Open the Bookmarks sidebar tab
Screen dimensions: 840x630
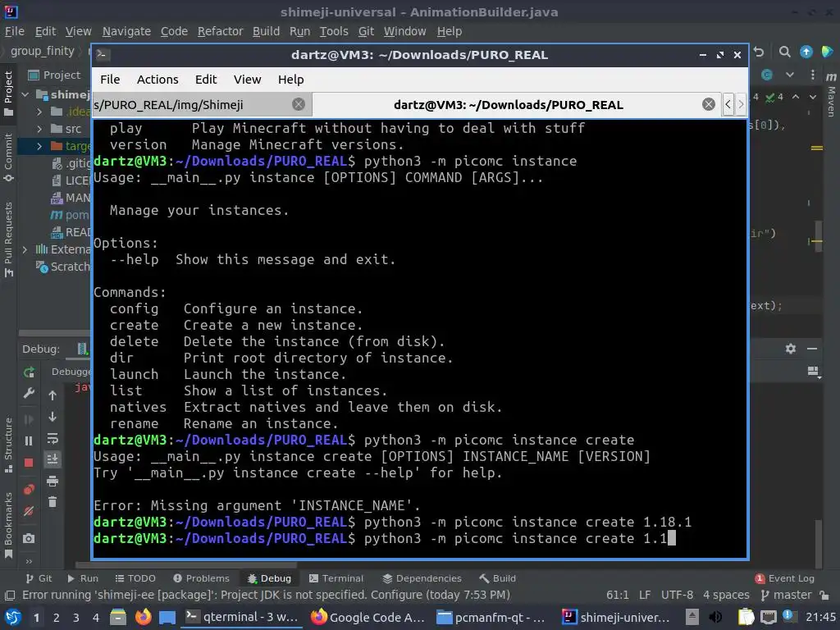pos(8,525)
